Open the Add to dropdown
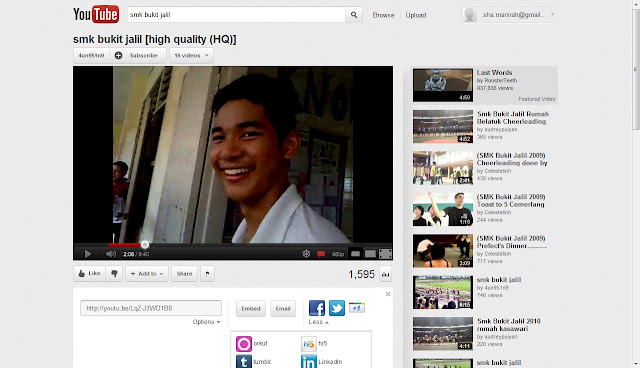Screen dimensions: 640x368 click(x=147, y=274)
